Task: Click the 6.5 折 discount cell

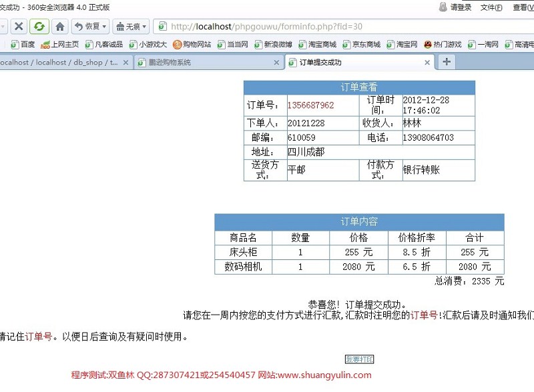Action: tap(417, 267)
